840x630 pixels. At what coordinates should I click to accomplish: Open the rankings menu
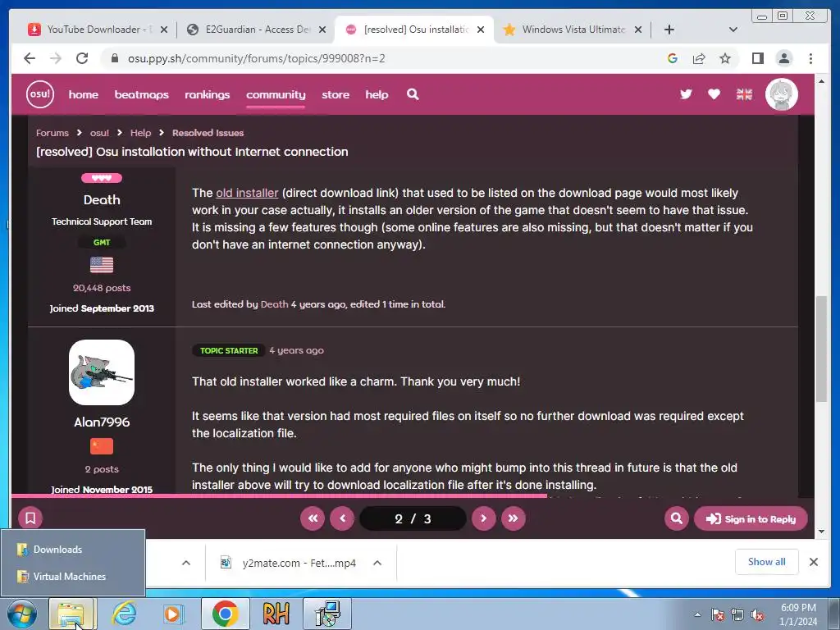tap(208, 95)
